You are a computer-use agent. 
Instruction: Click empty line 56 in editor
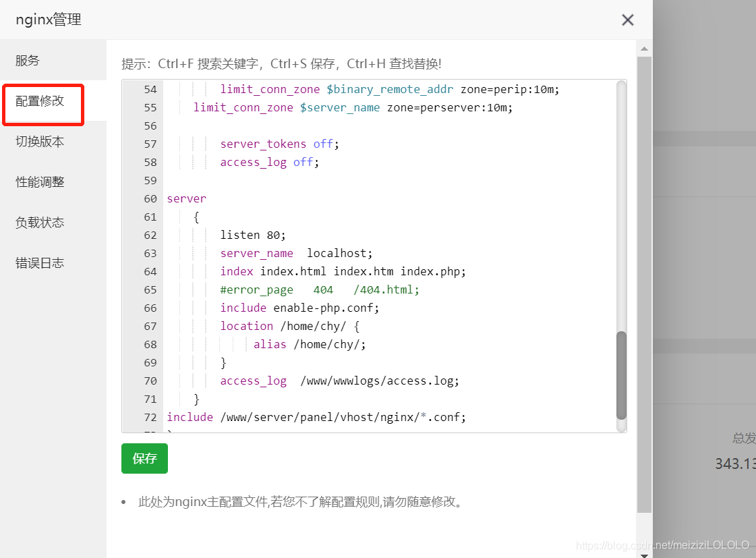click(390, 126)
